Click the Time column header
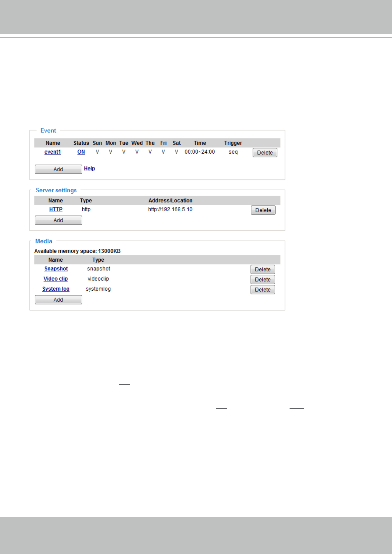Screen dimensions: 392x554 [200, 143]
